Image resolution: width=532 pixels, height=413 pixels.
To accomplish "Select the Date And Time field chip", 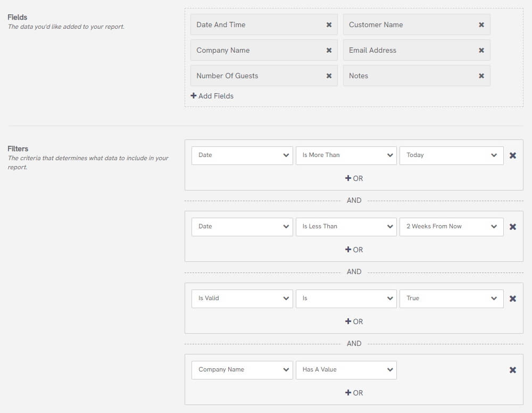I will [264, 25].
